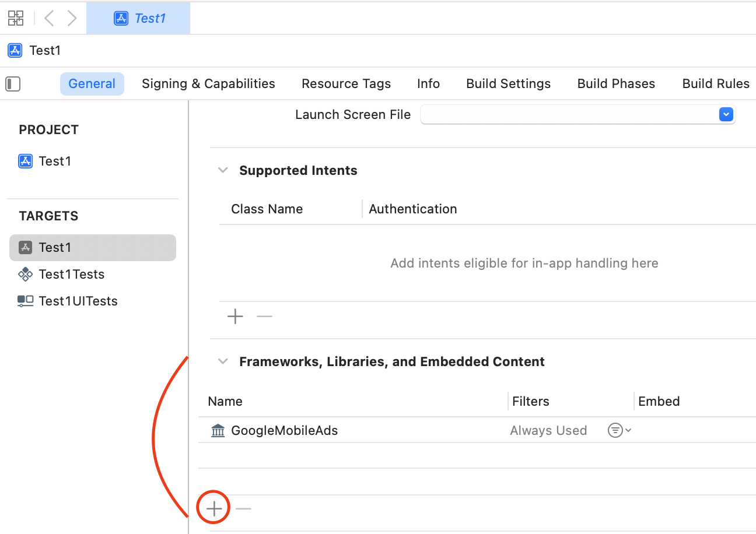Remove framework with the minus button
756x534 pixels.
tap(243, 509)
